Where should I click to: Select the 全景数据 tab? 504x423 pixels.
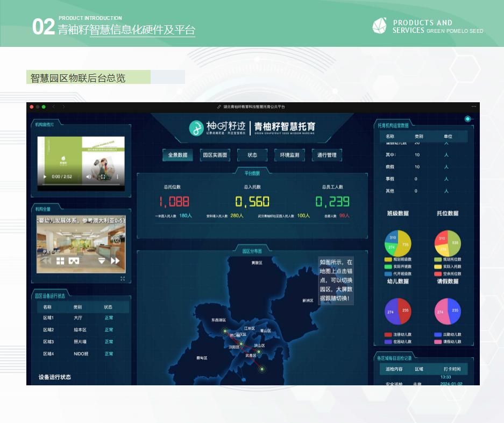pos(178,155)
